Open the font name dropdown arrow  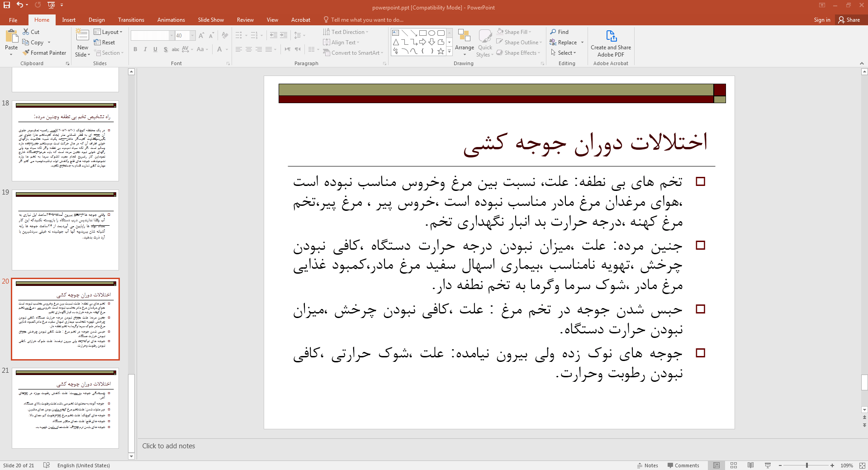171,35
